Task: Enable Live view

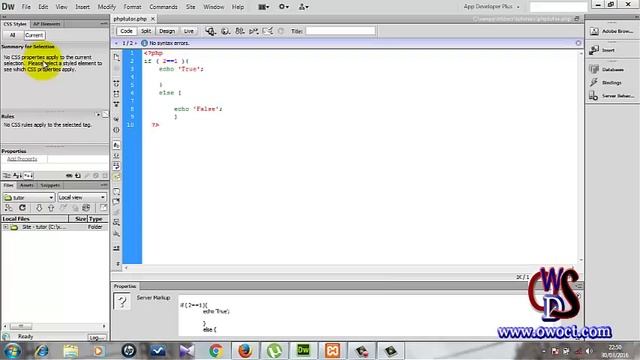Action: (189, 31)
